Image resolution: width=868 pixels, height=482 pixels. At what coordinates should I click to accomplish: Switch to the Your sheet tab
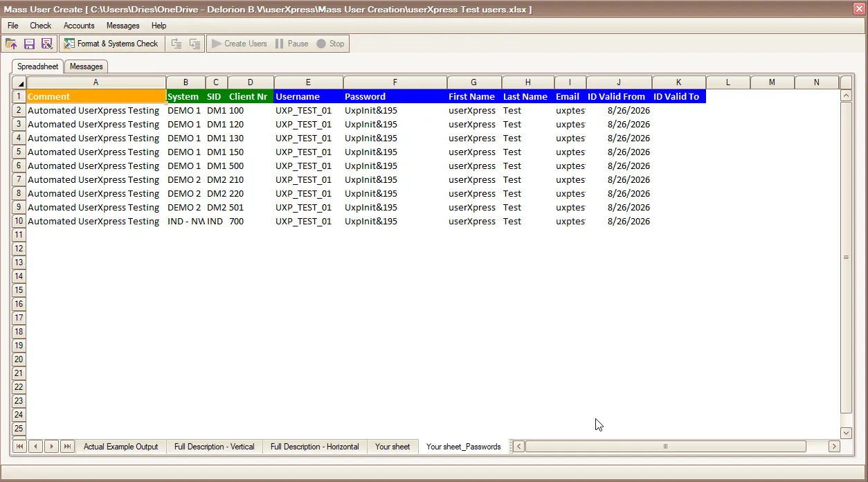[x=392, y=447]
